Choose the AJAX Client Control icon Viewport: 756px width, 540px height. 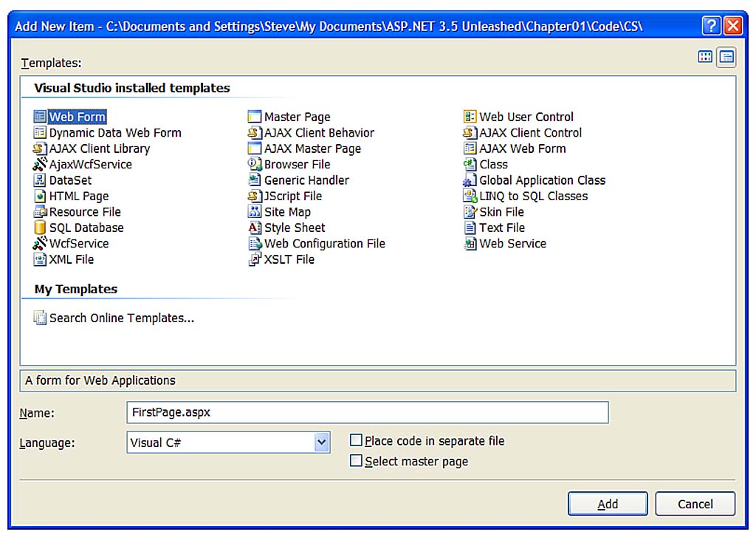coord(470,133)
